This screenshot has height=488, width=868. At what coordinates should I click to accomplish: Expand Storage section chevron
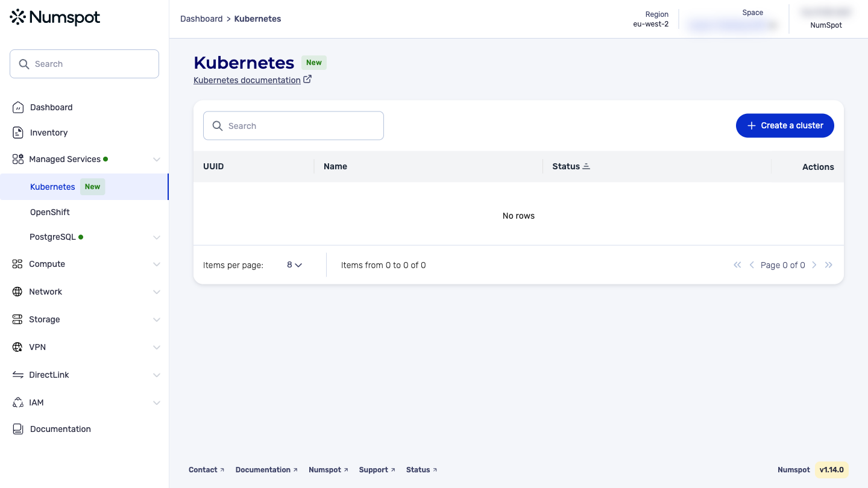(157, 319)
